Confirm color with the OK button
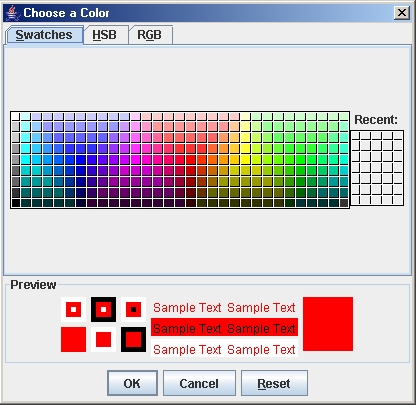 [x=132, y=383]
